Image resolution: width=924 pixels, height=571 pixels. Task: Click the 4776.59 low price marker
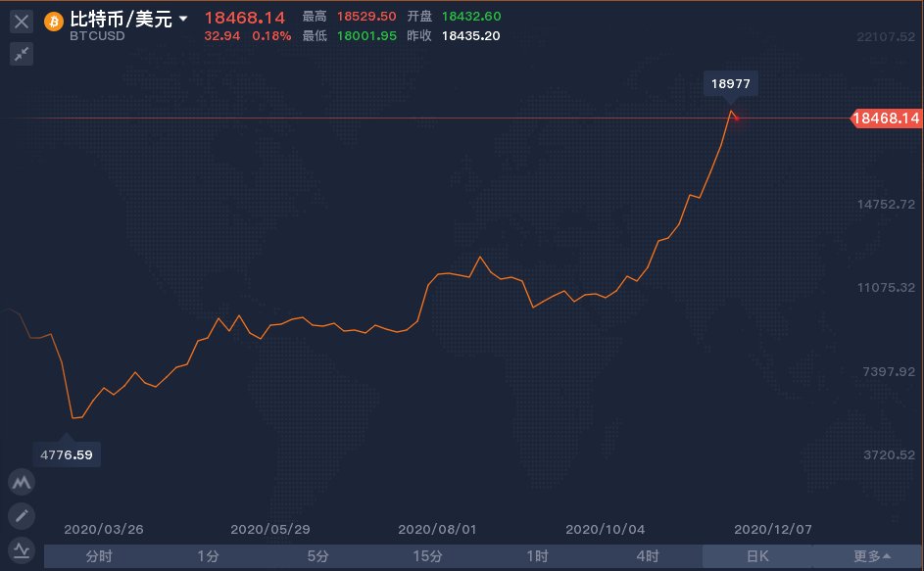pos(67,453)
